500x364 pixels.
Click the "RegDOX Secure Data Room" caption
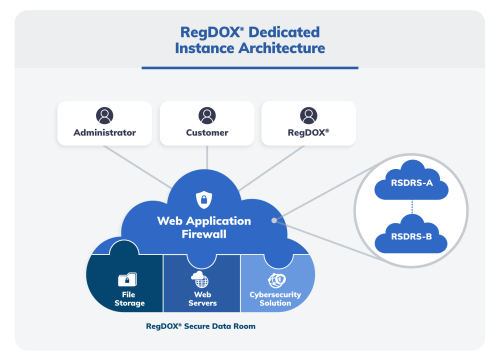coord(201,326)
